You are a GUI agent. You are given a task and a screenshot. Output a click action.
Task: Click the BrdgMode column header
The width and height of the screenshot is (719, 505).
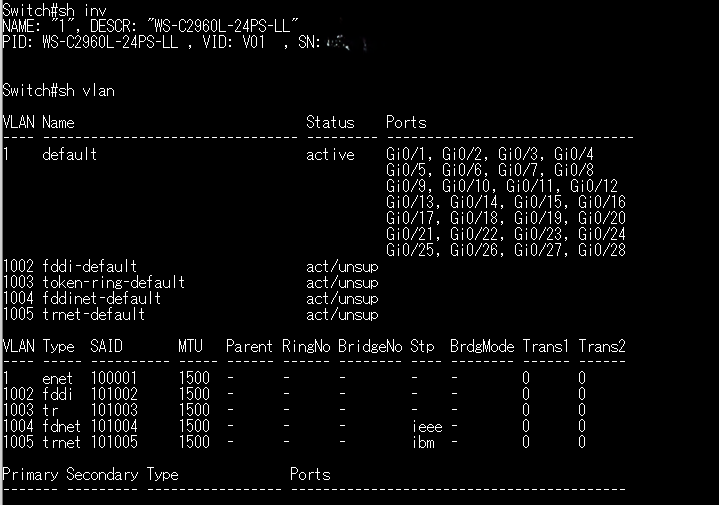[482, 347]
